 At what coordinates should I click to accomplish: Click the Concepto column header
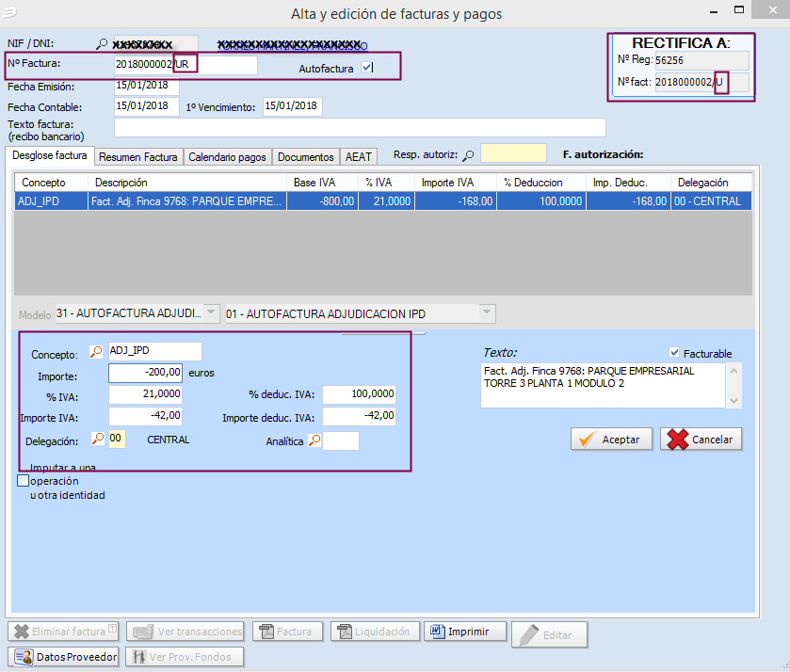click(x=51, y=183)
